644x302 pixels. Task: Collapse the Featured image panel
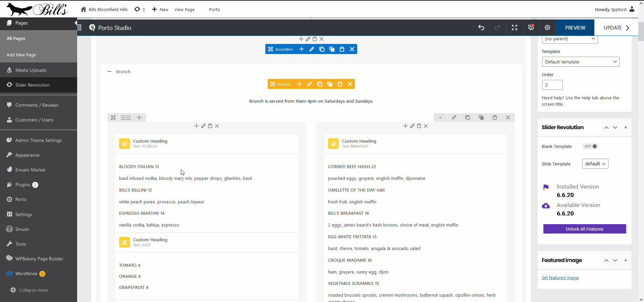(x=625, y=260)
